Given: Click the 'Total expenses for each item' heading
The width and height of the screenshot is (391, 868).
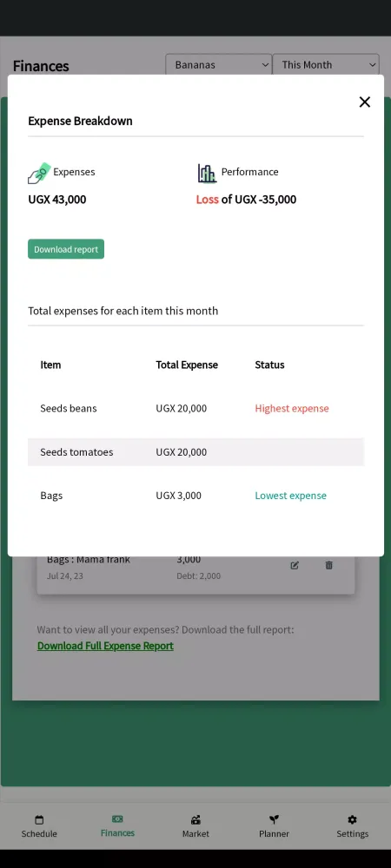Looking at the screenshot, I should coord(123,311).
